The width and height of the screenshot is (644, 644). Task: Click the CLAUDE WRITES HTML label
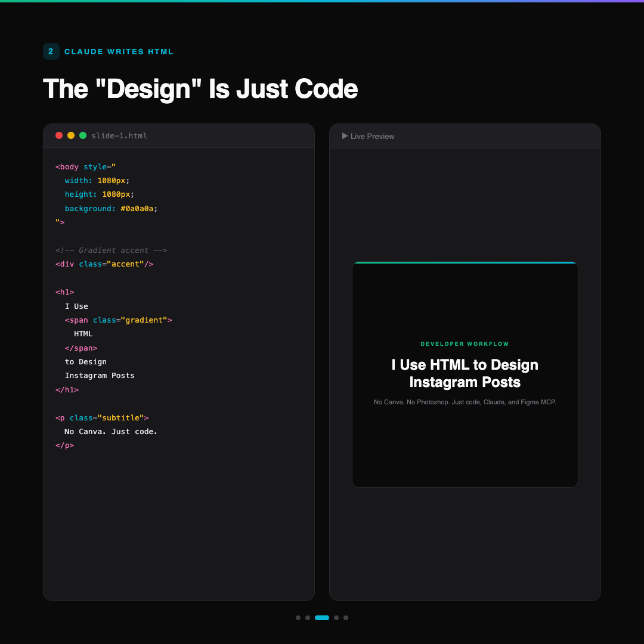pyautogui.click(x=119, y=52)
